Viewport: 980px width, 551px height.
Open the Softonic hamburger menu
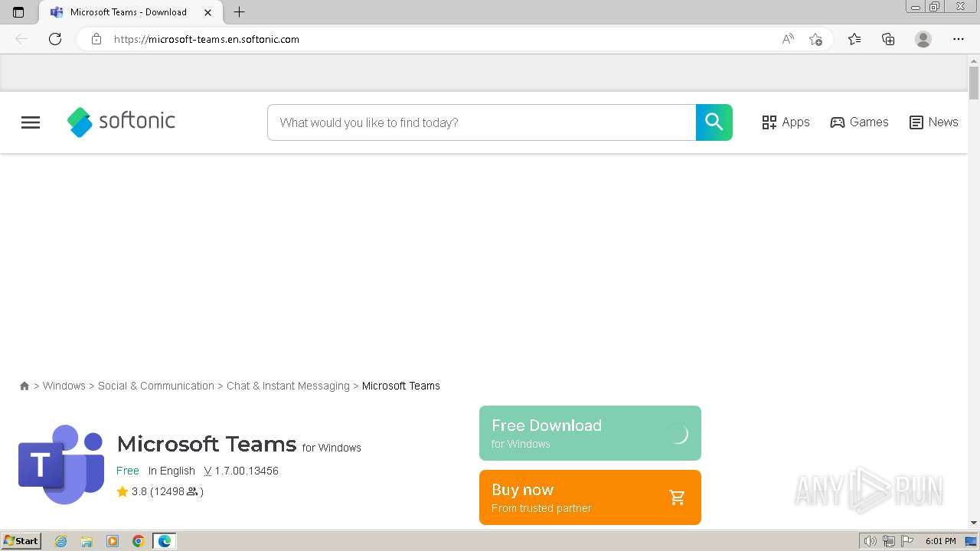point(31,122)
